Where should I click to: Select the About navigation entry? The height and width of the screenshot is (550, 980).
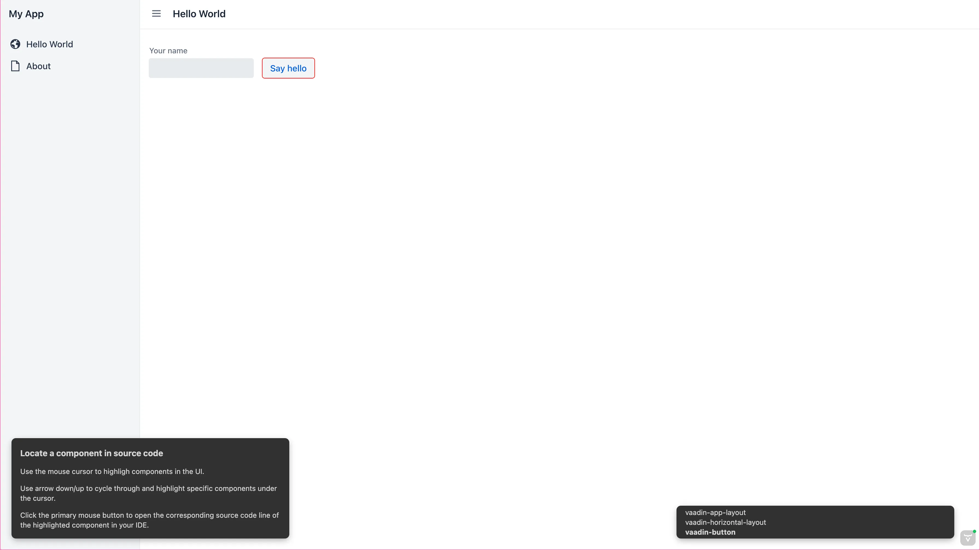pos(38,66)
